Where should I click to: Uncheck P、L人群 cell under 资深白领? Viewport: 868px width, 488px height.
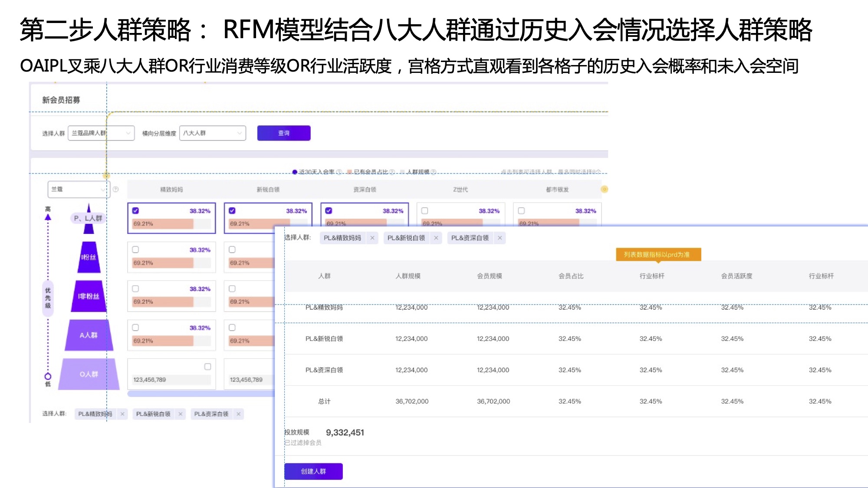click(x=329, y=211)
